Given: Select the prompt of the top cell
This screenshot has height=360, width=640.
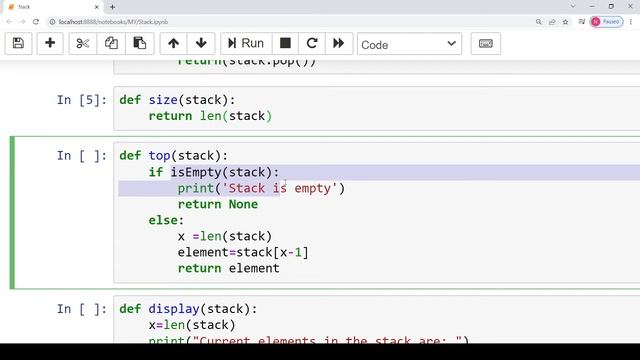Looking at the screenshot, I should point(82,156).
